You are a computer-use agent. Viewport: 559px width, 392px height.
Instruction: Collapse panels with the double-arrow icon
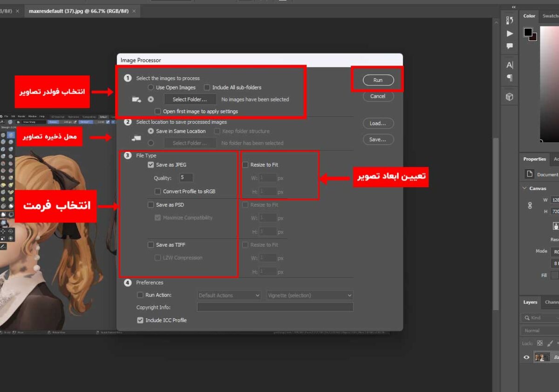pyautogui.click(x=513, y=7)
